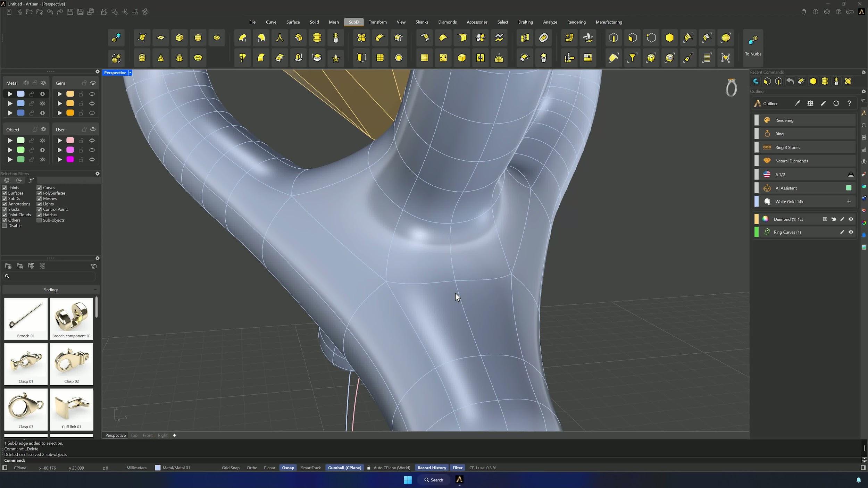
Task: Open the Selection Filters gear settings
Action: (98, 174)
